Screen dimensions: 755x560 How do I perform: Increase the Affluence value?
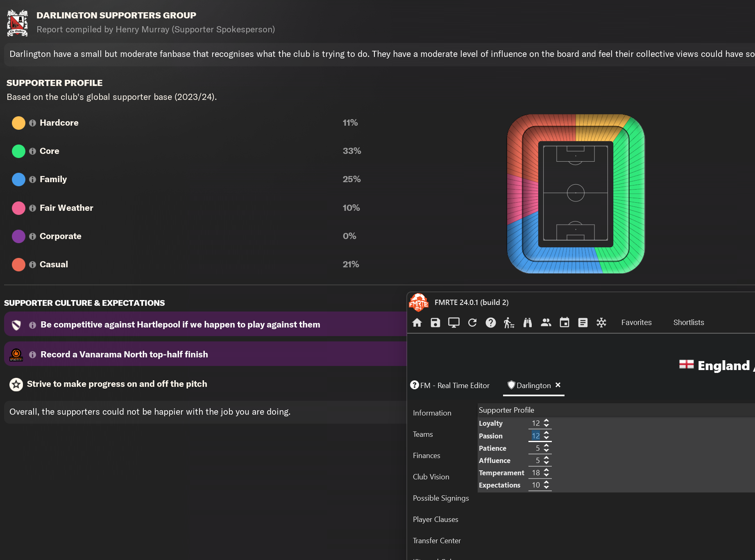coord(546,458)
